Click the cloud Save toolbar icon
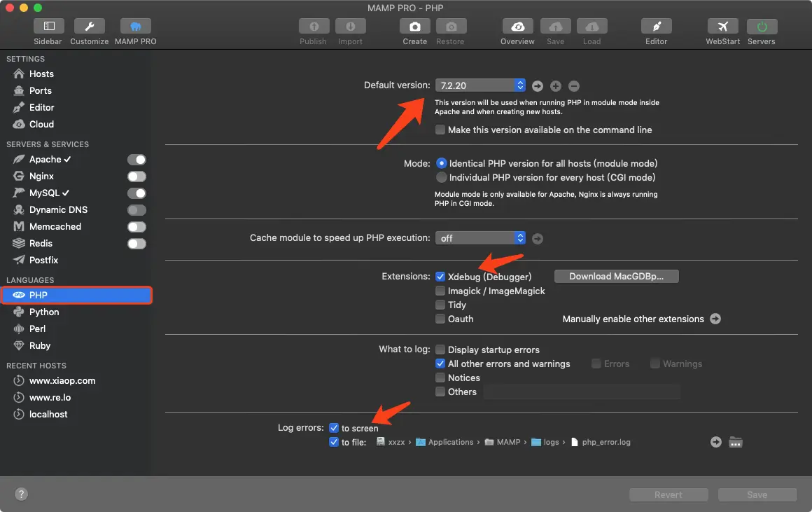This screenshot has width=812, height=512. (556, 26)
